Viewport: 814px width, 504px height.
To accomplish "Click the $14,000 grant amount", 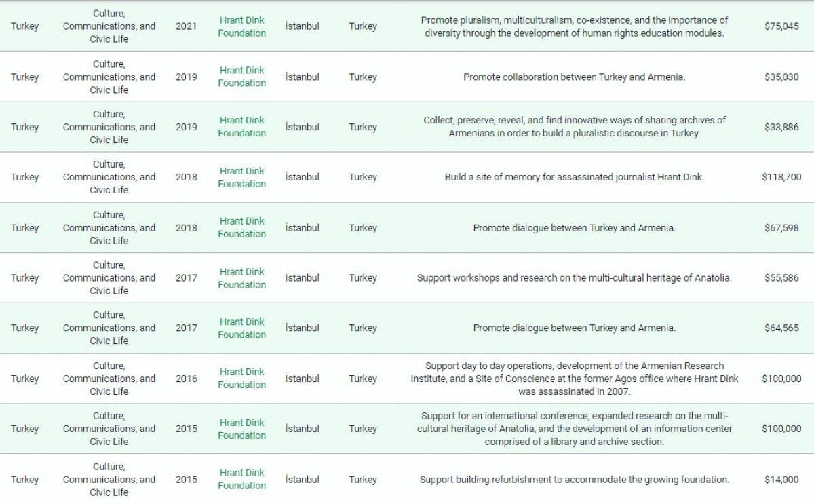I will (781, 480).
